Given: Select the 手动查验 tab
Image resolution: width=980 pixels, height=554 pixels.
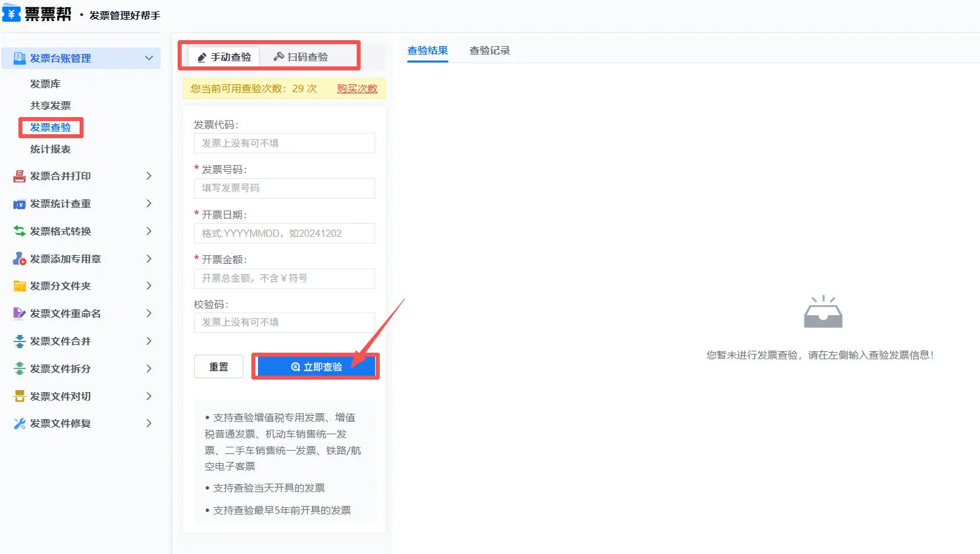Looking at the screenshot, I should pos(224,57).
